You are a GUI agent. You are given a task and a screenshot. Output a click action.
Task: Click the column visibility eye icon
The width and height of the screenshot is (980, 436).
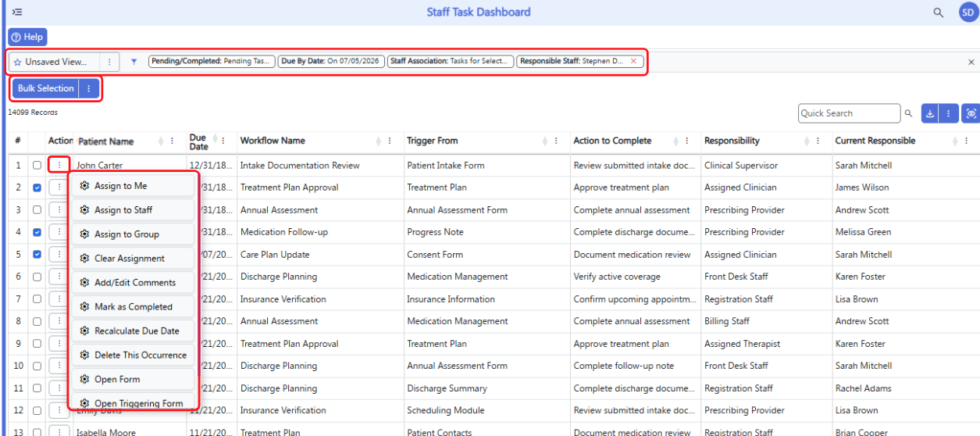[971, 113]
